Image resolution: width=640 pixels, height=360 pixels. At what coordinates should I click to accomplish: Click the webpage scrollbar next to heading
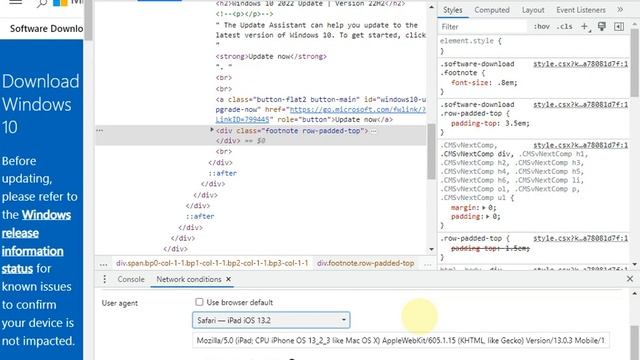click(x=87, y=20)
